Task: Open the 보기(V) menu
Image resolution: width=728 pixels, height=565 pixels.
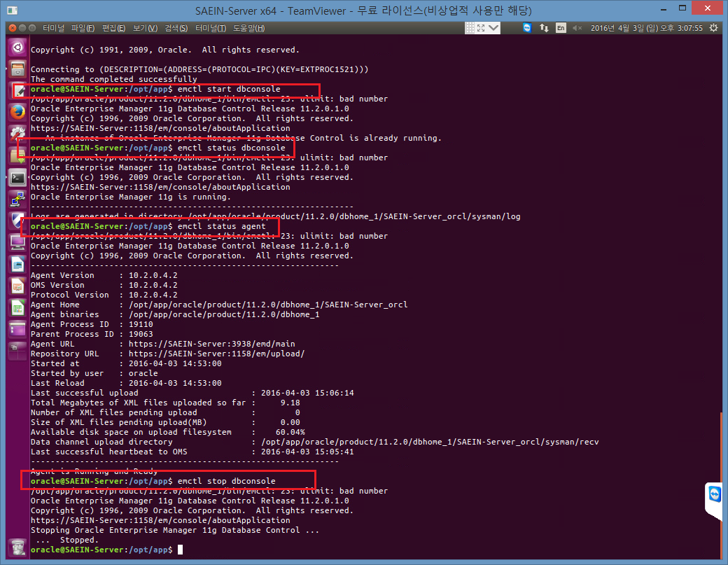Action: point(145,28)
